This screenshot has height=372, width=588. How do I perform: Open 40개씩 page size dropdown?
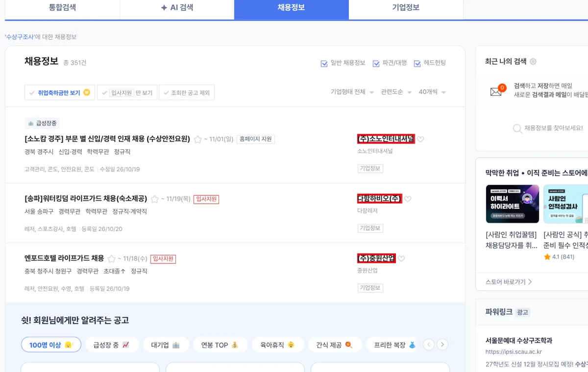432,92
